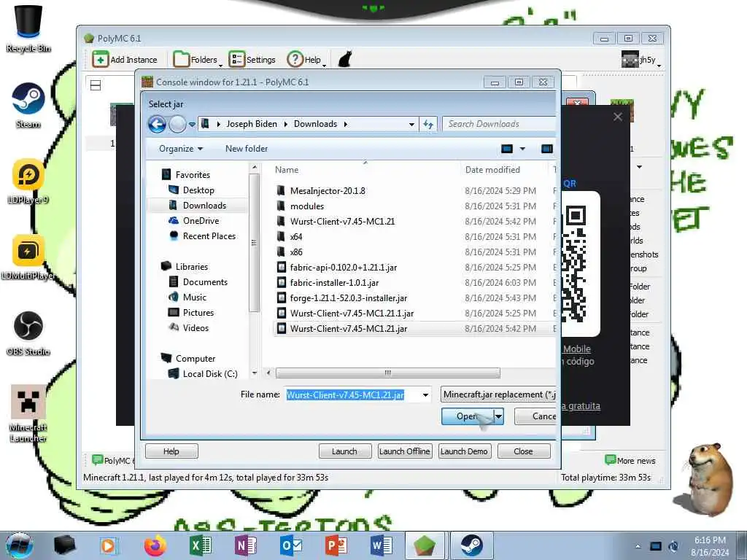747x560 pixels.
Task: Select forge-1.21.1-52.0.3-installer.jar file
Action: pyautogui.click(x=348, y=298)
